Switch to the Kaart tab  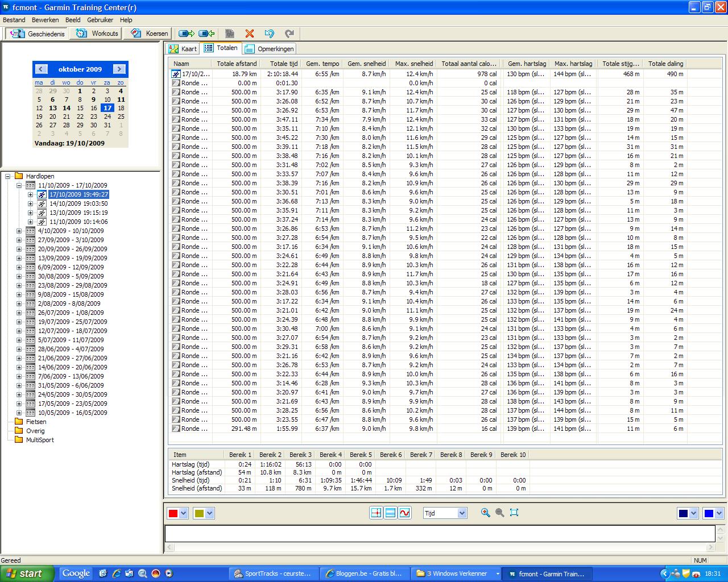point(183,49)
